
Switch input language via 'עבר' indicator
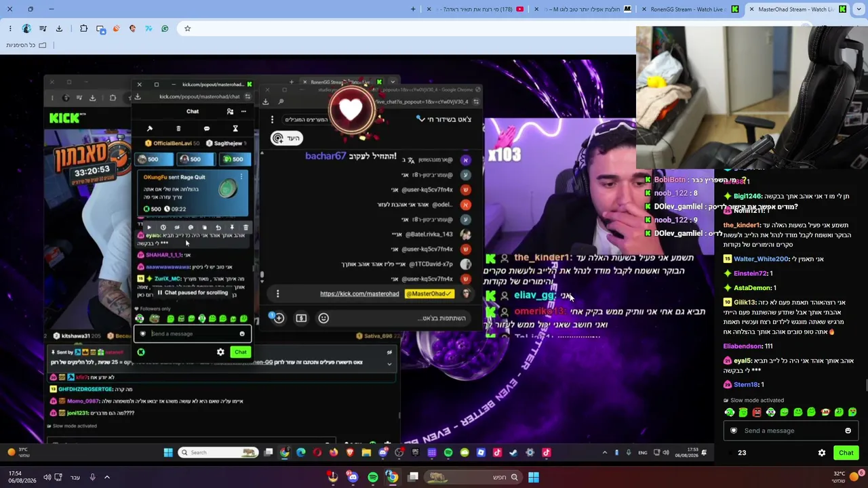pos(75,477)
